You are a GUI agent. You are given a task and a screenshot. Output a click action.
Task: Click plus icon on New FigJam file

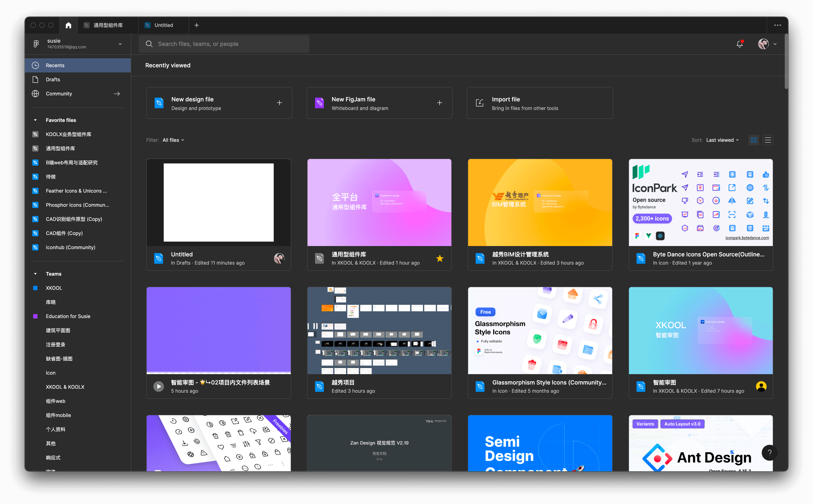click(x=439, y=103)
